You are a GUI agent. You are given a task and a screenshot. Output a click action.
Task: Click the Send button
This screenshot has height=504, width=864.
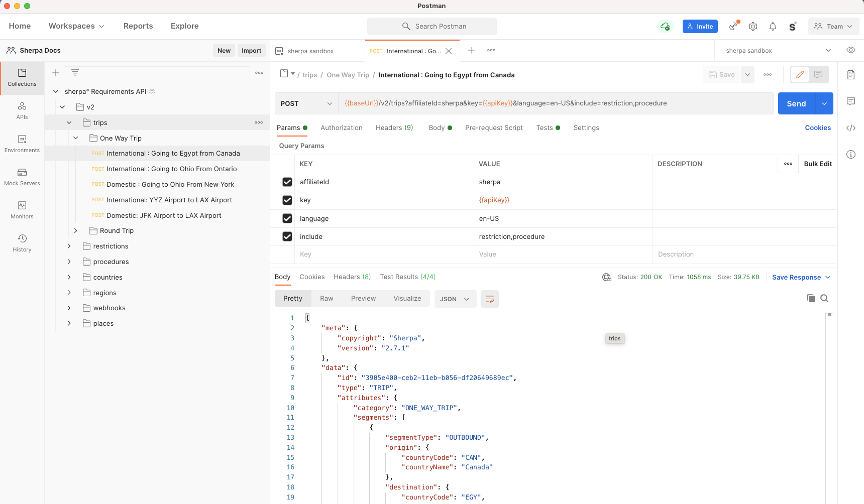click(796, 103)
